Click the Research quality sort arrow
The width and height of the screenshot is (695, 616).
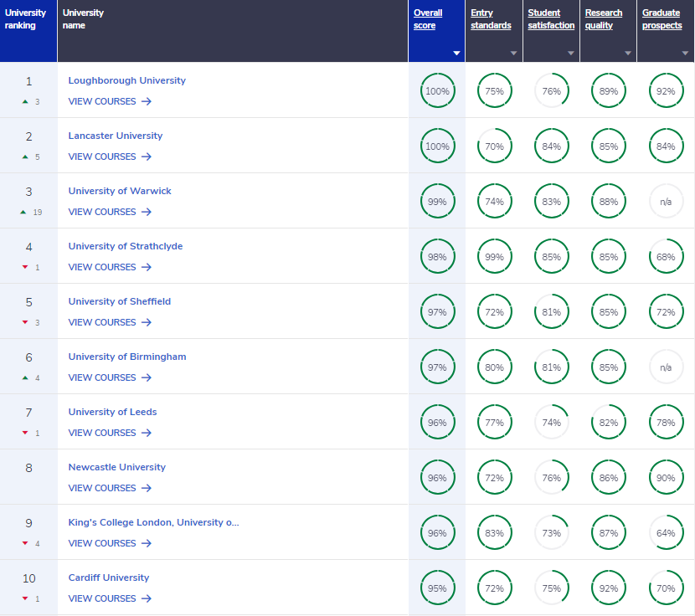pos(628,54)
